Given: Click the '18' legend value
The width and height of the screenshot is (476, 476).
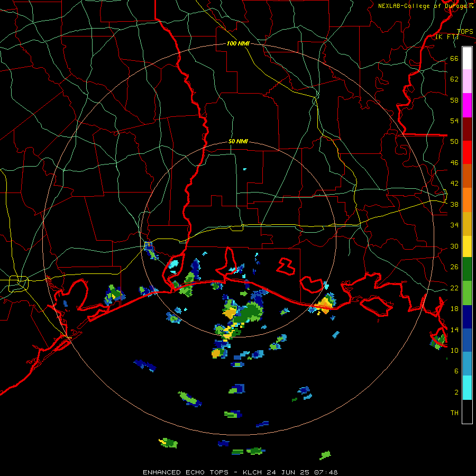Looking at the screenshot, I should pyautogui.click(x=454, y=309).
